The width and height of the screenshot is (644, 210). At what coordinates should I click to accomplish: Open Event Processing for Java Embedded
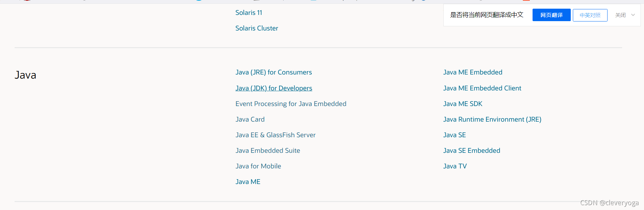point(291,104)
